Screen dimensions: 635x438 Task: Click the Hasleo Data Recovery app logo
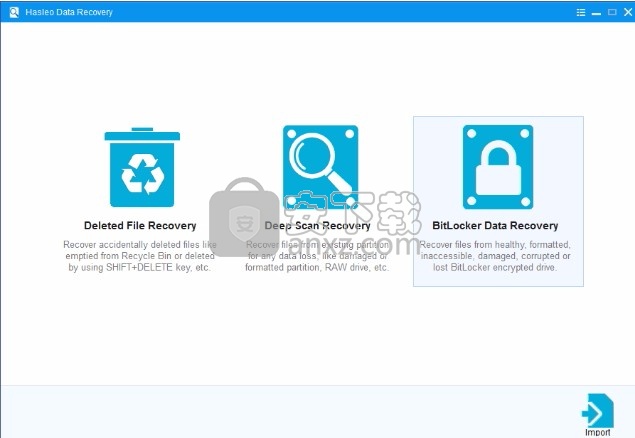click(14, 12)
